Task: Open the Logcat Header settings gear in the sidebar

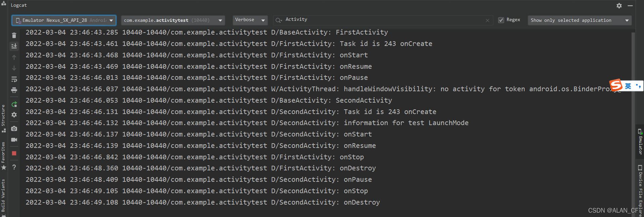Action: (x=14, y=115)
